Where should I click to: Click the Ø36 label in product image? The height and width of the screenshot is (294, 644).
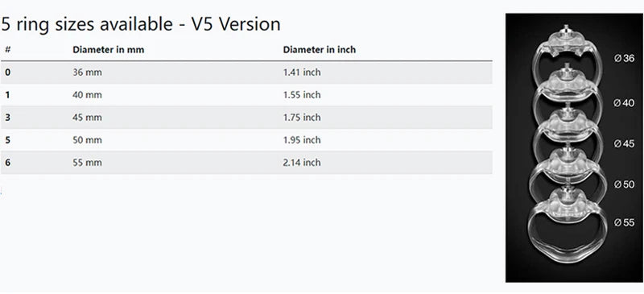click(625, 58)
